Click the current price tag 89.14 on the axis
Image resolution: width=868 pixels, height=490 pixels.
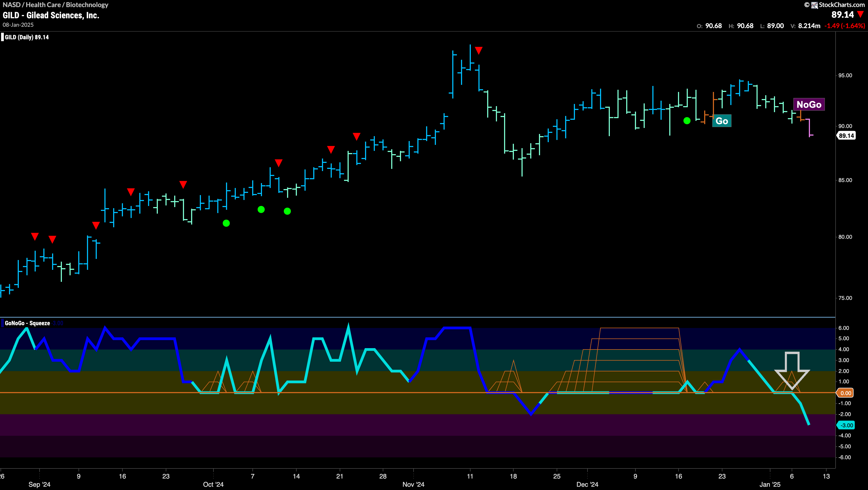(846, 136)
